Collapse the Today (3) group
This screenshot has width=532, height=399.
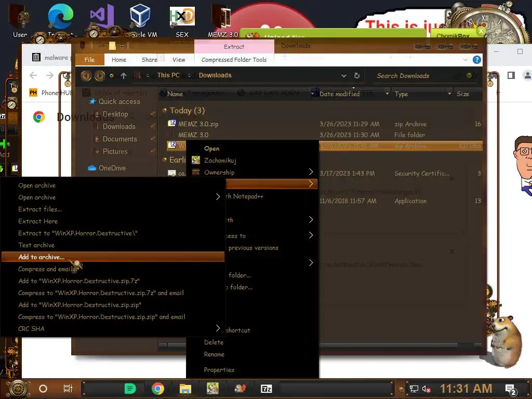[x=165, y=110]
